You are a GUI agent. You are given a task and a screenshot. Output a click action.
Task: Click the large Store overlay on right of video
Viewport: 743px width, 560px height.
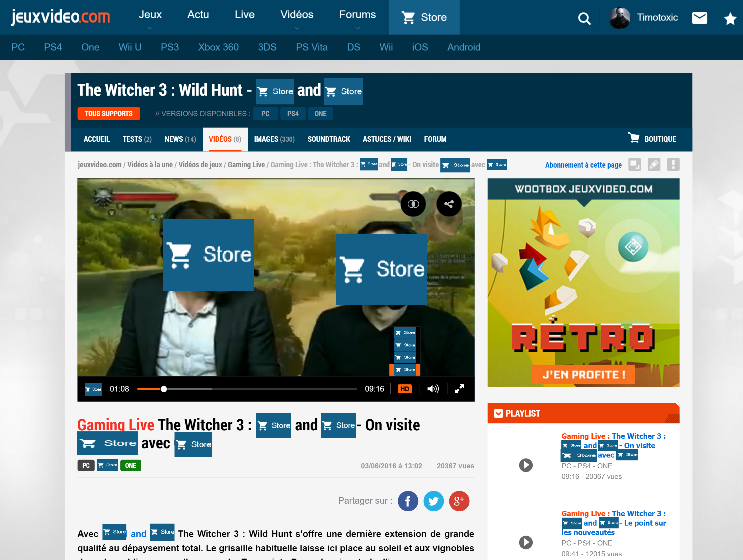(381, 269)
